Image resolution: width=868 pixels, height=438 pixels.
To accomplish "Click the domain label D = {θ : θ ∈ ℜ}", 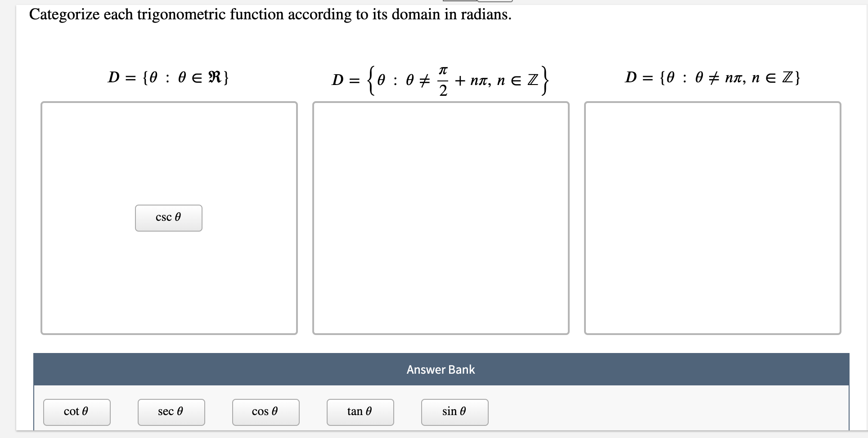I will (x=168, y=77).
